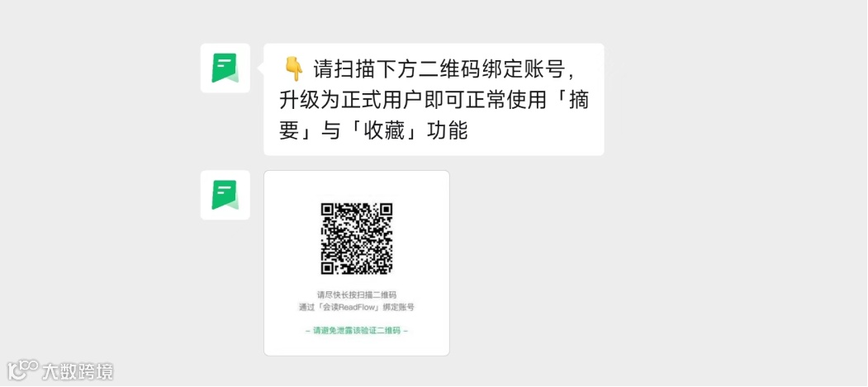
Task: Click the QR code's top-right finder square
Action: (387, 209)
